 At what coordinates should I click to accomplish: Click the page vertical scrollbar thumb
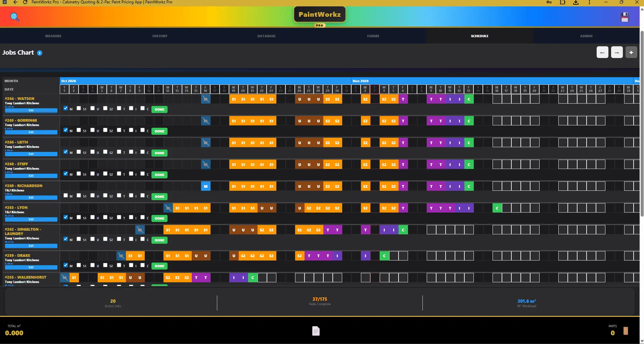click(642, 124)
